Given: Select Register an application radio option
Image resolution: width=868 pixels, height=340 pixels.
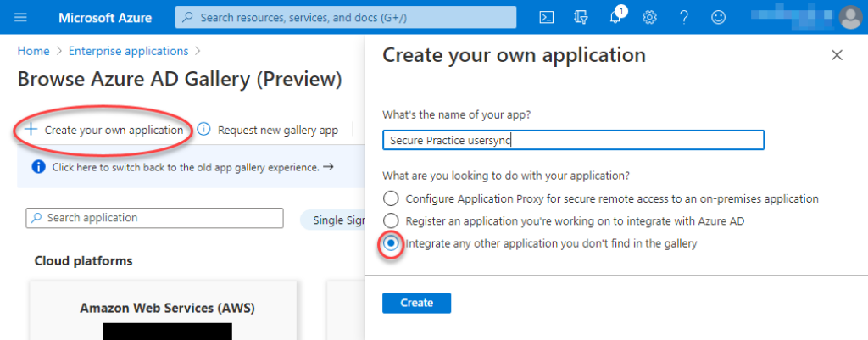Looking at the screenshot, I should (390, 220).
